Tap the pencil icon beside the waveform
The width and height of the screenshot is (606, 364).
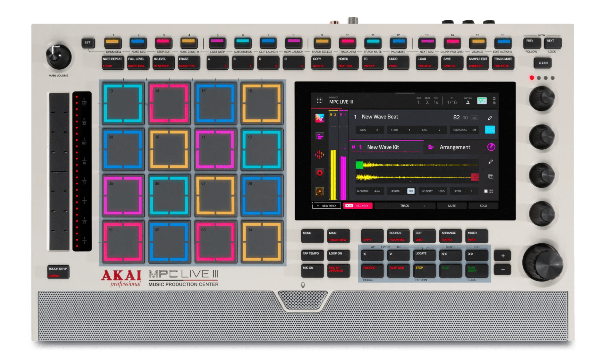[491, 162]
